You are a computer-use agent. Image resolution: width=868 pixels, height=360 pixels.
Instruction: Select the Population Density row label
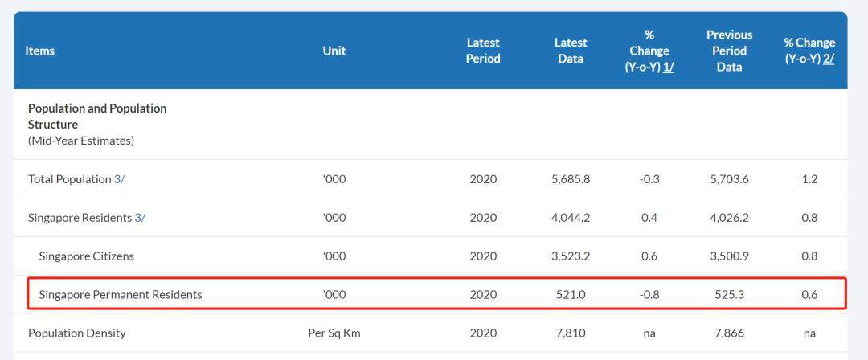coord(77,333)
